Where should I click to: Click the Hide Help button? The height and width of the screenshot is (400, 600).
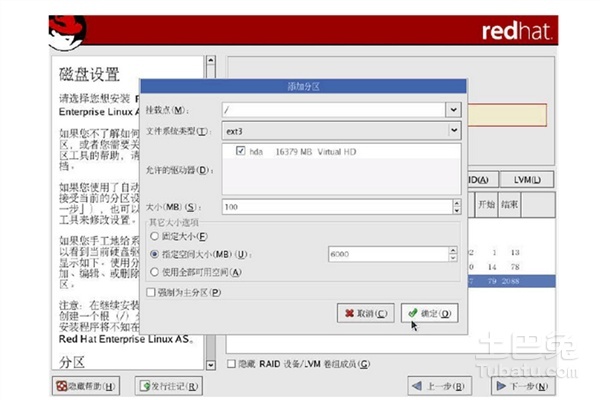pyautogui.click(x=85, y=386)
